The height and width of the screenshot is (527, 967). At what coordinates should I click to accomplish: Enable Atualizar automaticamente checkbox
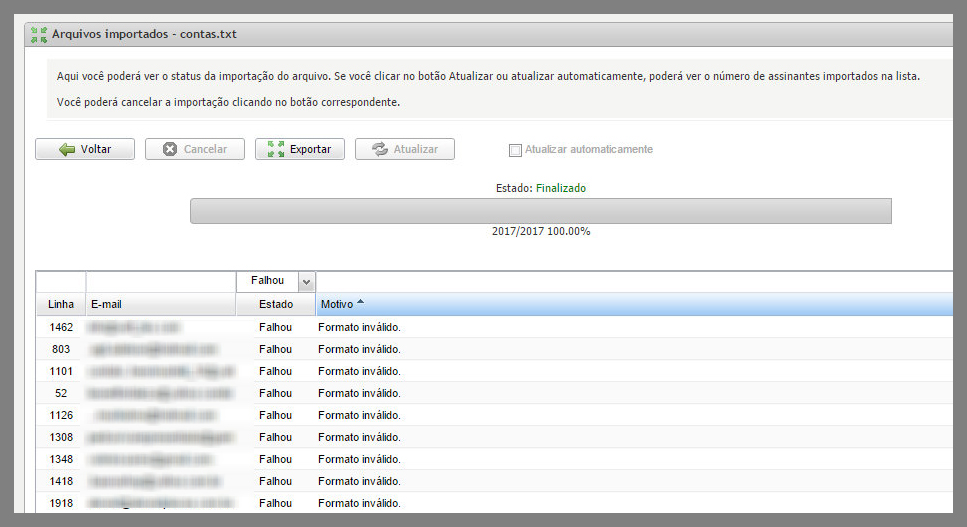515,150
